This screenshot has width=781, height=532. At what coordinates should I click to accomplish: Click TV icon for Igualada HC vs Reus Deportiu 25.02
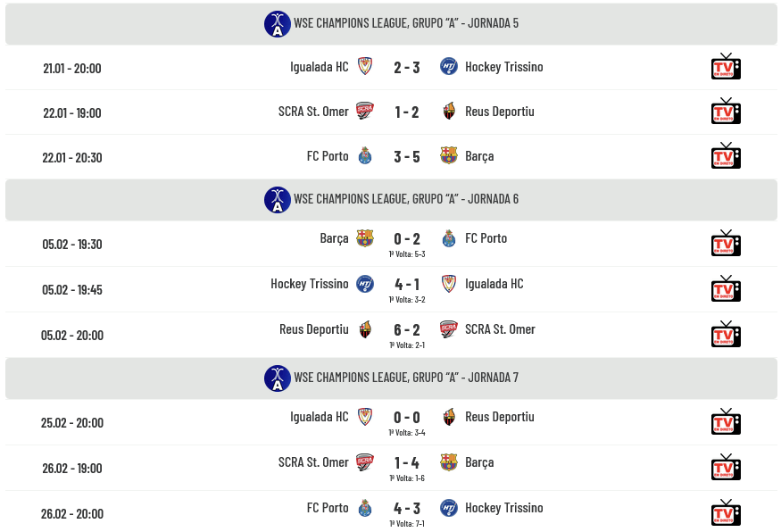click(x=726, y=422)
